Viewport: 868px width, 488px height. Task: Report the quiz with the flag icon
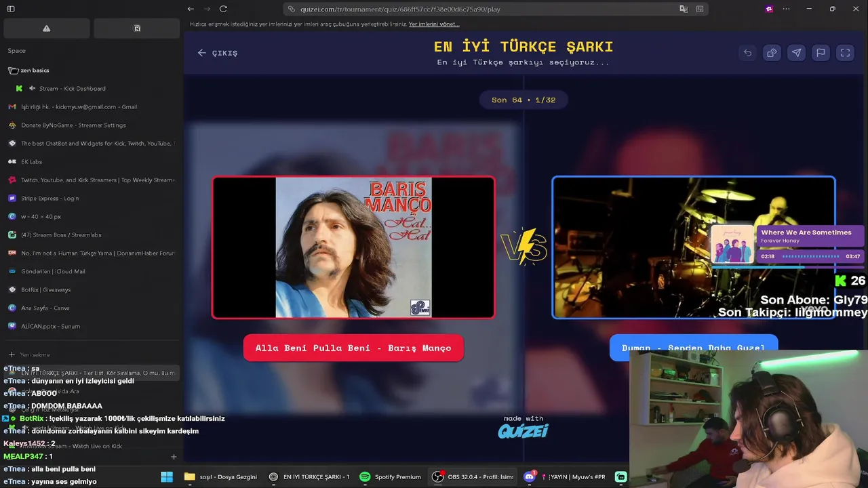821,53
